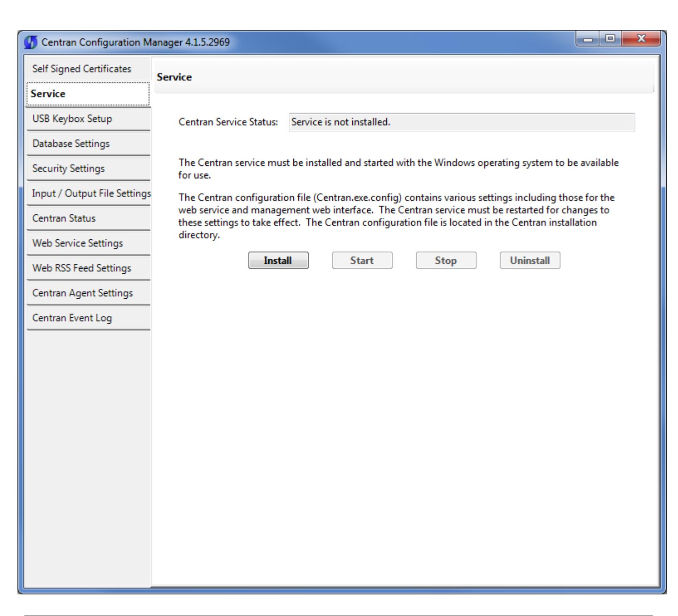Click the Uninstall service button
Screen dimensions: 678x616
click(x=530, y=260)
